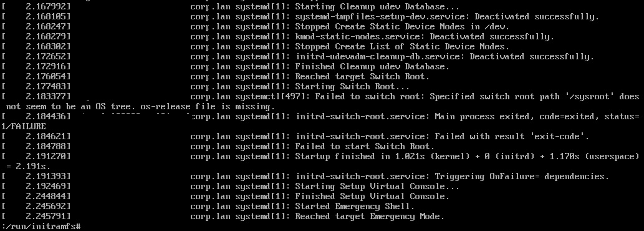The image size is (644, 231).
Task: Click the timestamp 2.245791
Action: point(47,217)
